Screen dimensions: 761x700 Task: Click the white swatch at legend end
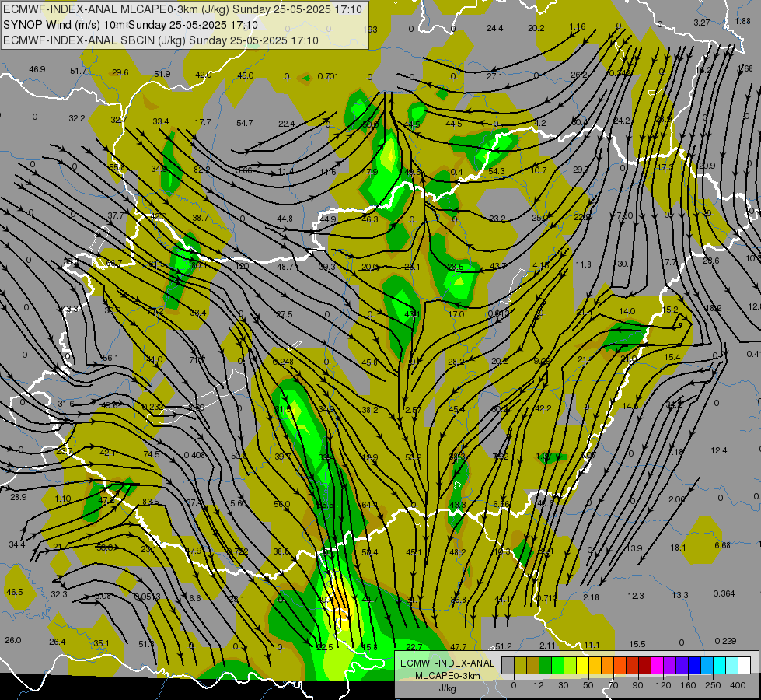click(744, 665)
